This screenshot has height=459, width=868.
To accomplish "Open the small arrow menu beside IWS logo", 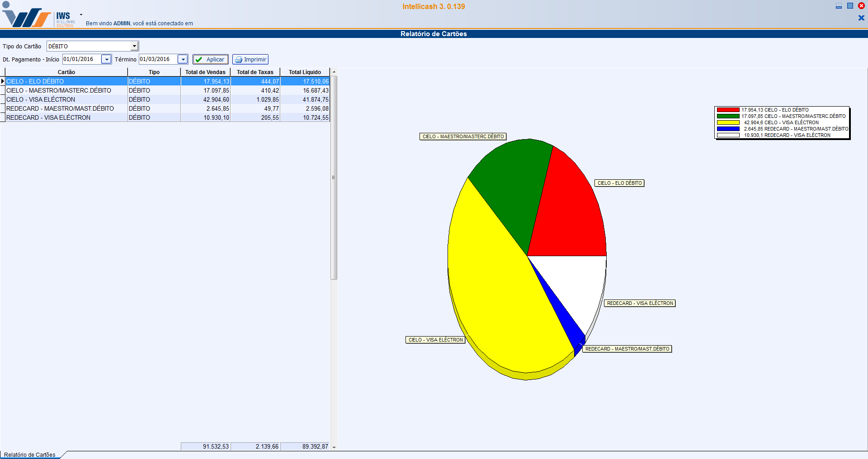I will coord(81,15).
